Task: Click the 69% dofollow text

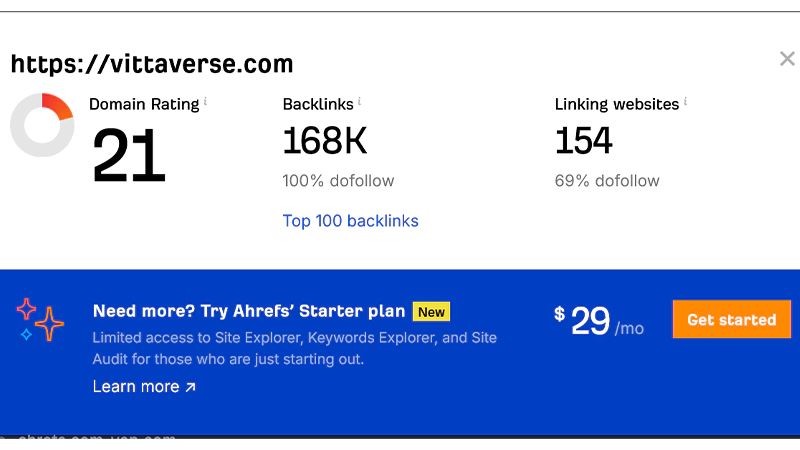Action: click(x=607, y=181)
